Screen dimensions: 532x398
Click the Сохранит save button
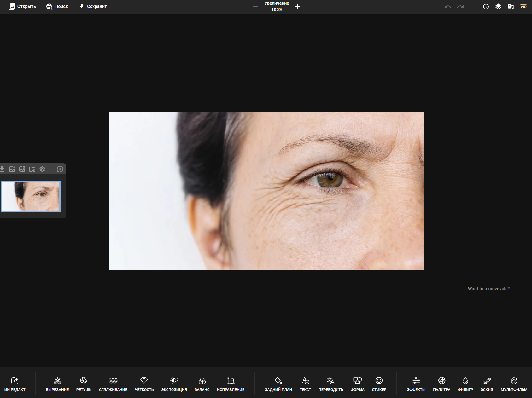point(93,6)
